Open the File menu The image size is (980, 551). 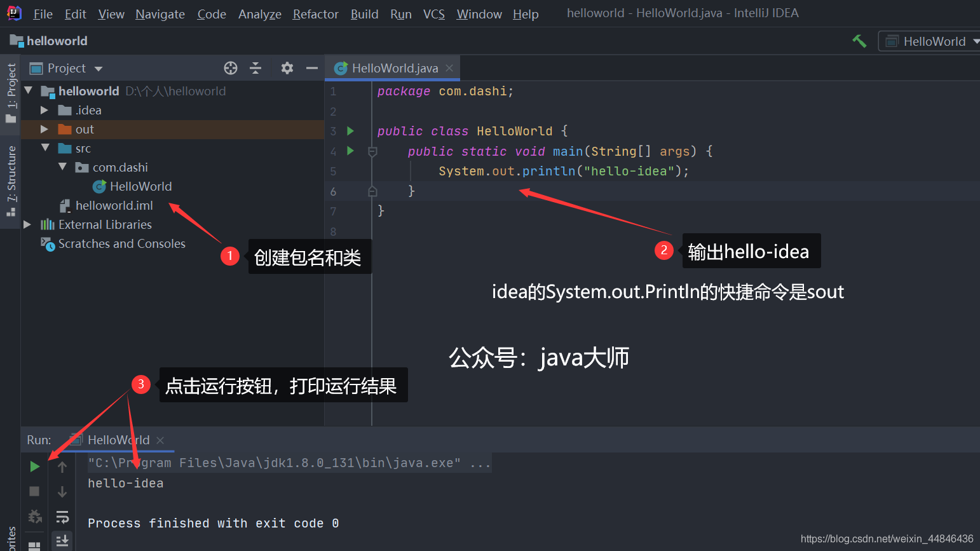click(x=43, y=14)
